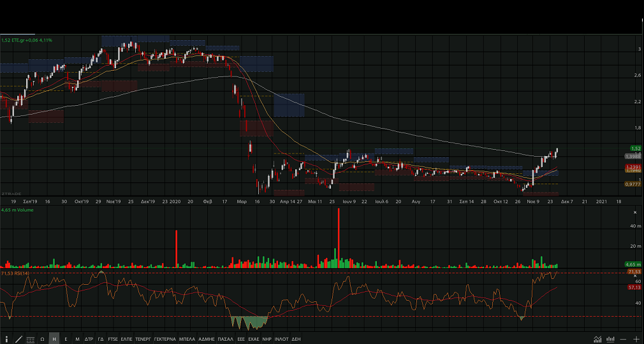
Task: Open the chart type icon
Action: click(x=597, y=340)
